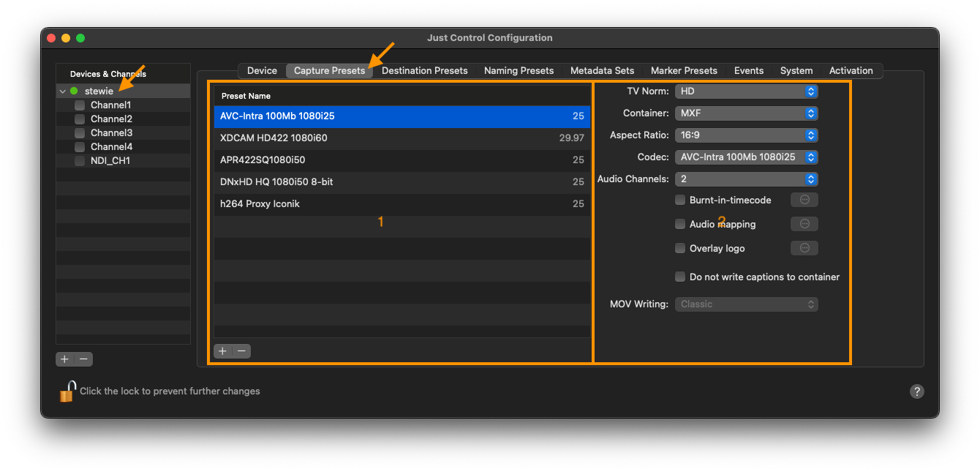The height and width of the screenshot is (472, 980).
Task: Tick the Channel1 checkbox
Action: 80,105
